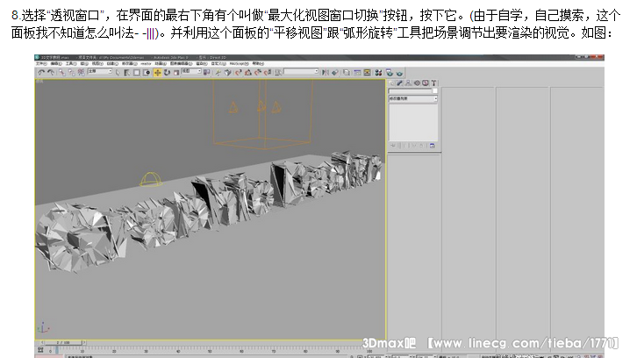Open the named selection sets dropdown
The width and height of the screenshot is (644, 358).
click(301, 71)
